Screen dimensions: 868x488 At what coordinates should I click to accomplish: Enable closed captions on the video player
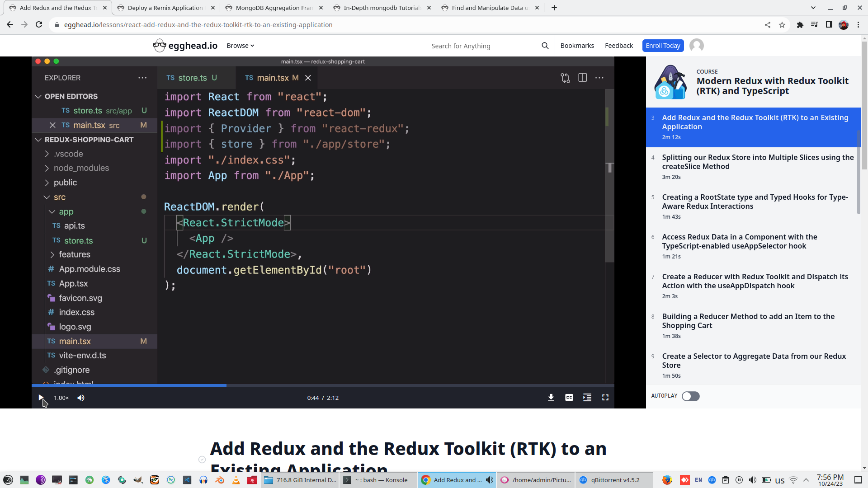tap(569, 398)
